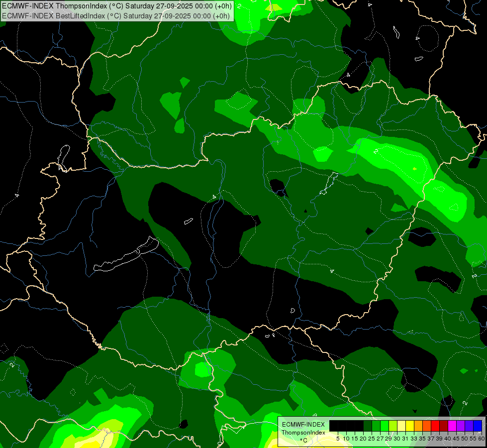The image size is (487, 448).
Task: Click the indigo 50-55 legend swatch
Action: tap(469, 426)
